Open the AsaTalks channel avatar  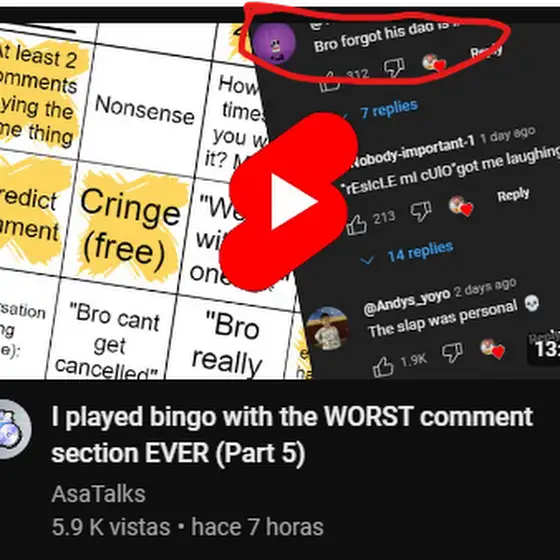coord(13,429)
